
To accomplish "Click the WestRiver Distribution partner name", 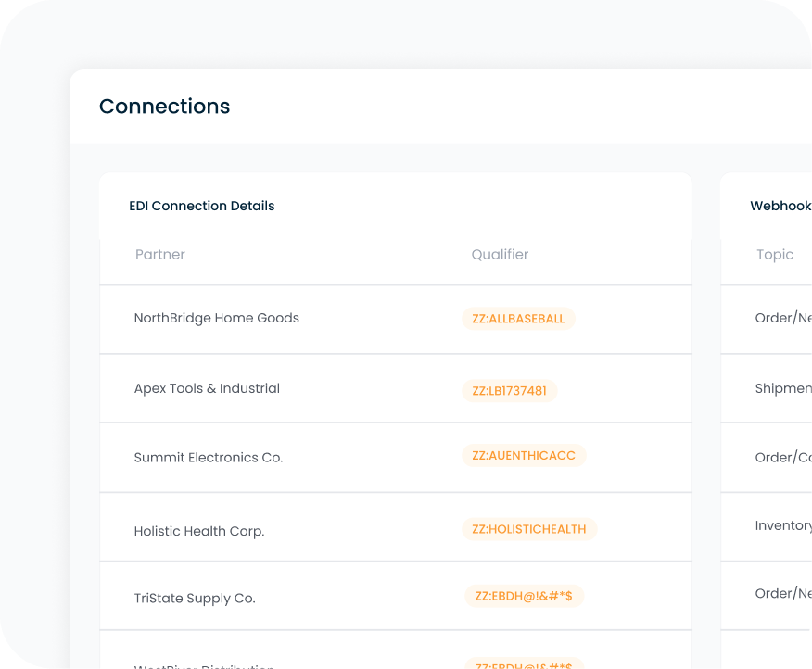I will coord(204,664).
